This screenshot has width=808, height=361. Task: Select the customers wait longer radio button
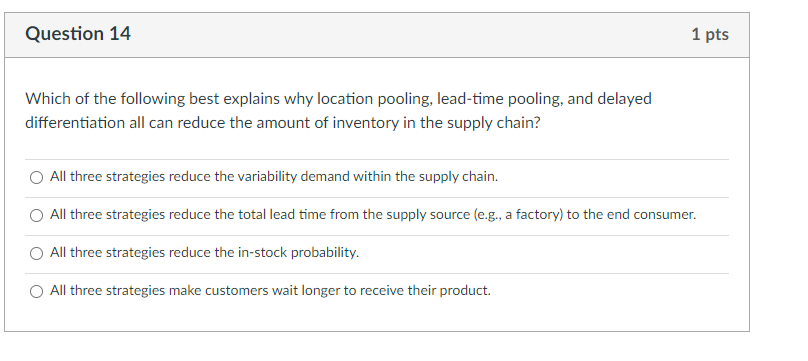pyautogui.click(x=36, y=291)
